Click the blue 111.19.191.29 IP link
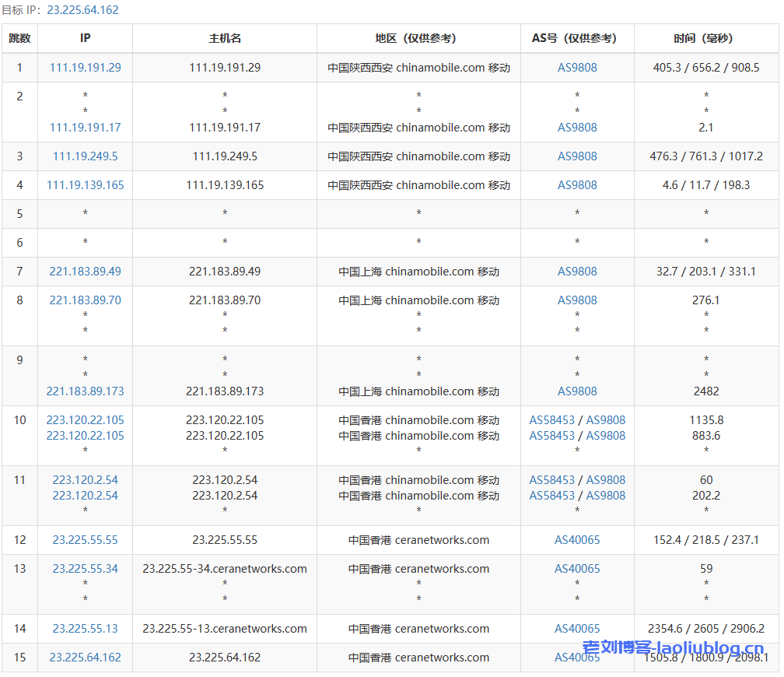The height and width of the screenshot is (677, 784). 86,68
